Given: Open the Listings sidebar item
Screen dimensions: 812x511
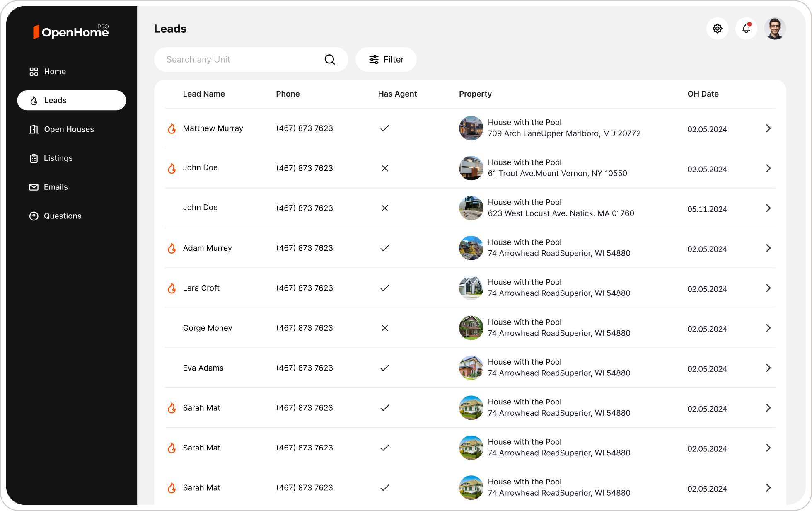Looking at the screenshot, I should 58,158.
